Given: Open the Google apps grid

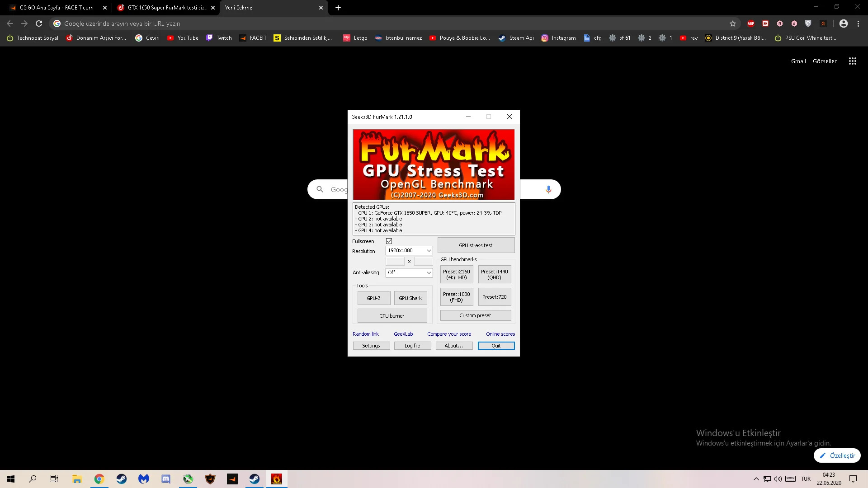Looking at the screenshot, I should coord(852,61).
